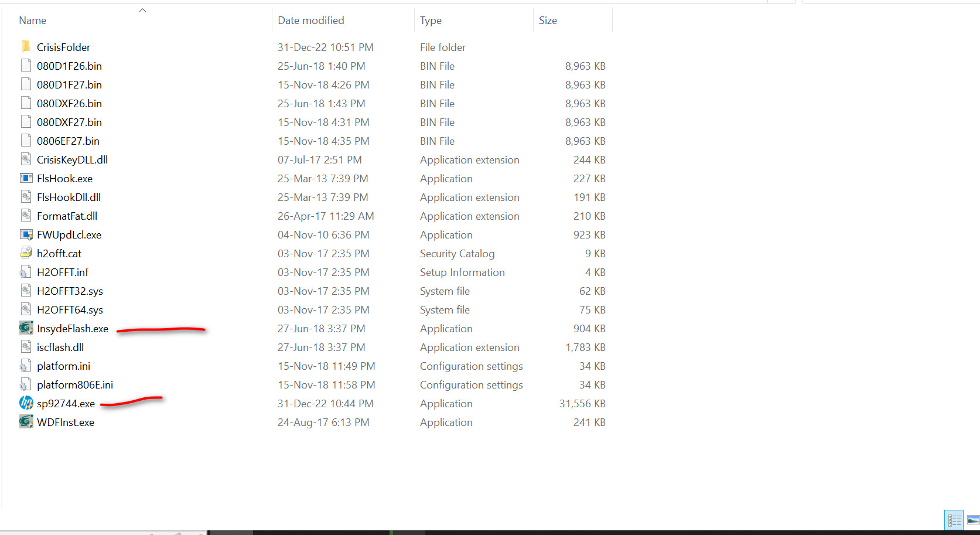Select platform806E.ini in the file list
This screenshot has height=535, width=980.
click(x=75, y=385)
